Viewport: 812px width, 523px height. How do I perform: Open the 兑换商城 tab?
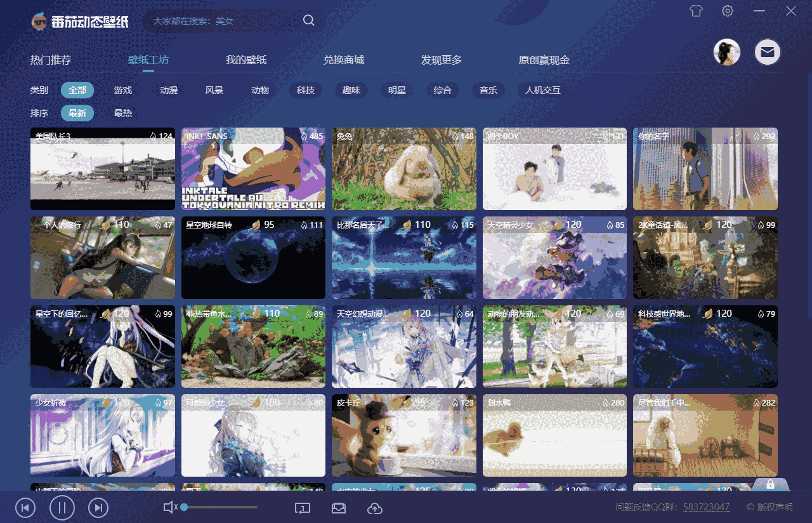[344, 60]
